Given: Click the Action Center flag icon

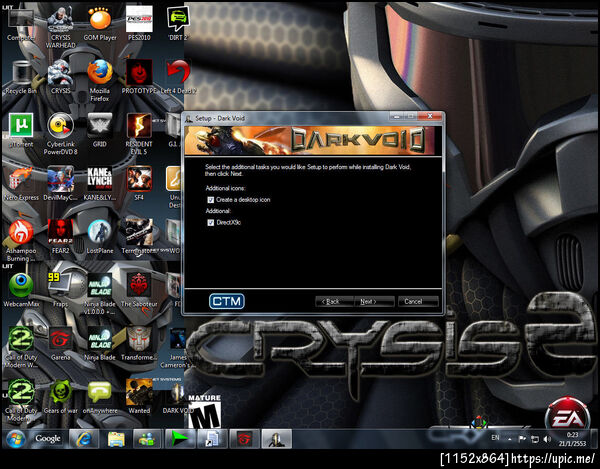Looking at the screenshot, I should point(522,439).
